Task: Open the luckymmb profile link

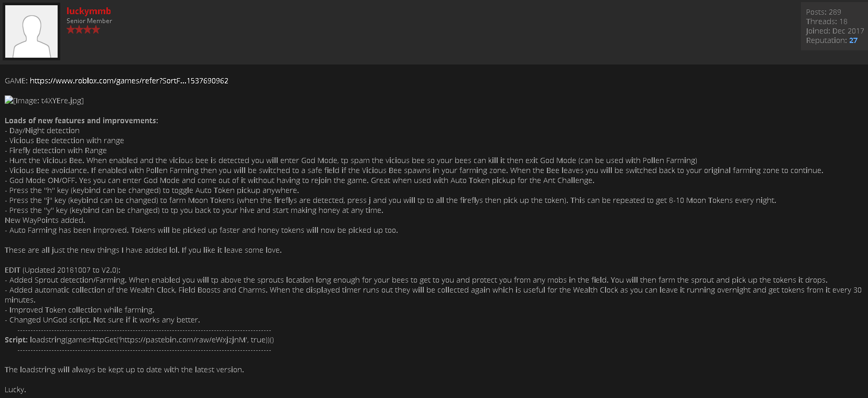Action: (x=89, y=11)
